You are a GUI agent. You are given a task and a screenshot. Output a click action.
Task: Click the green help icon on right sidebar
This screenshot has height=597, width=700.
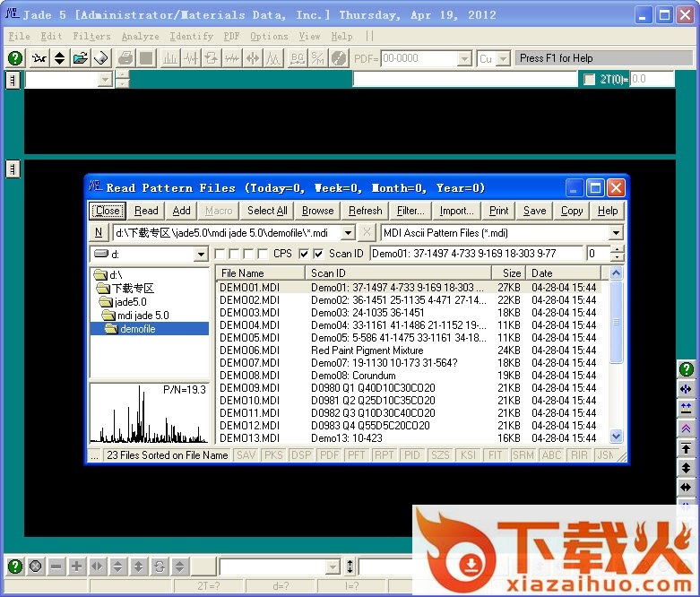click(x=686, y=369)
